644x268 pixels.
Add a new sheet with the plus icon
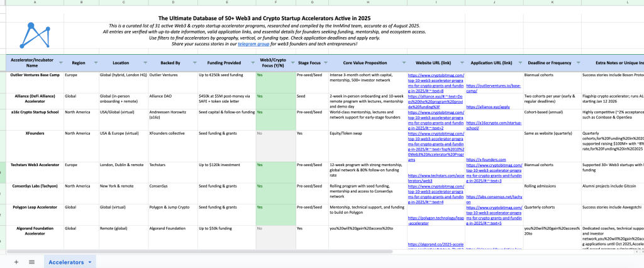click(x=16, y=262)
